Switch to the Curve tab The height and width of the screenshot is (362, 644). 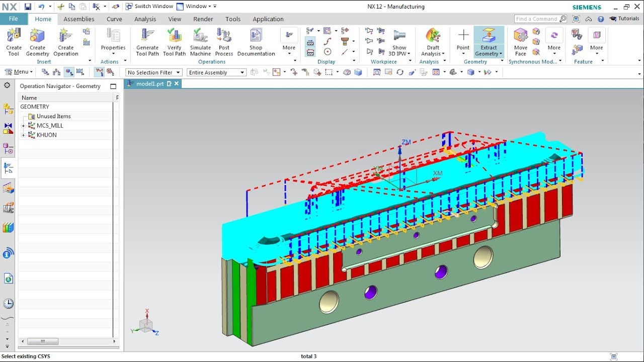coord(114,19)
